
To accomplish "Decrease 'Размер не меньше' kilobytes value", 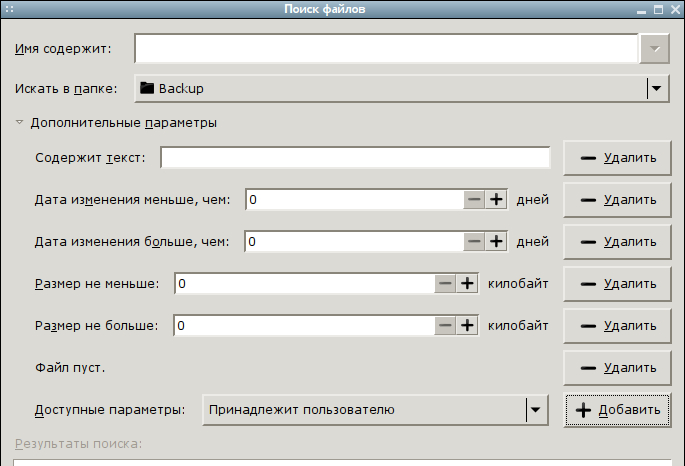I will tap(445, 283).
